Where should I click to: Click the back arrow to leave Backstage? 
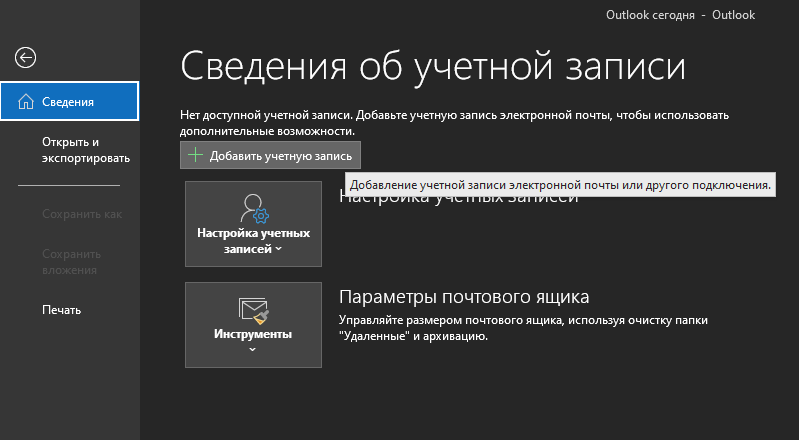pos(26,58)
